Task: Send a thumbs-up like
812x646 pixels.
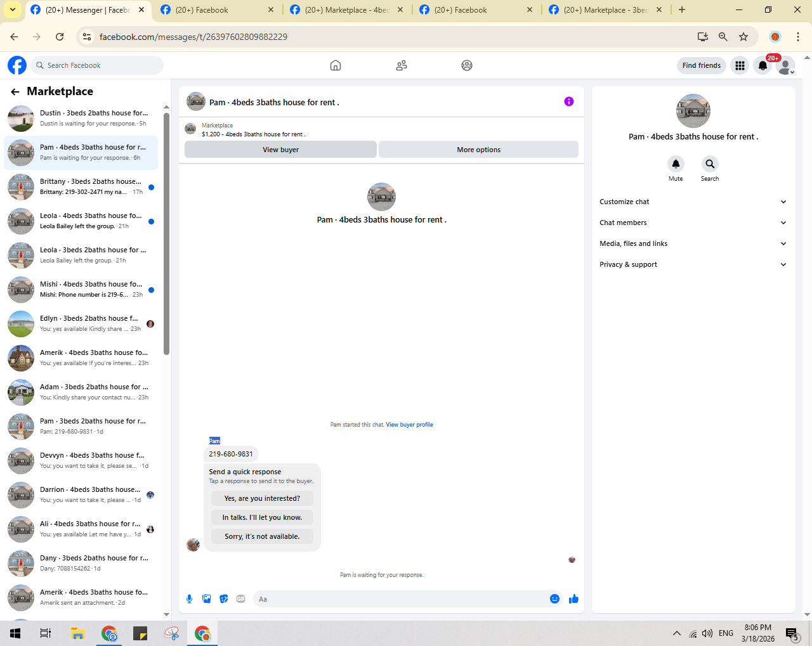Action: click(574, 599)
